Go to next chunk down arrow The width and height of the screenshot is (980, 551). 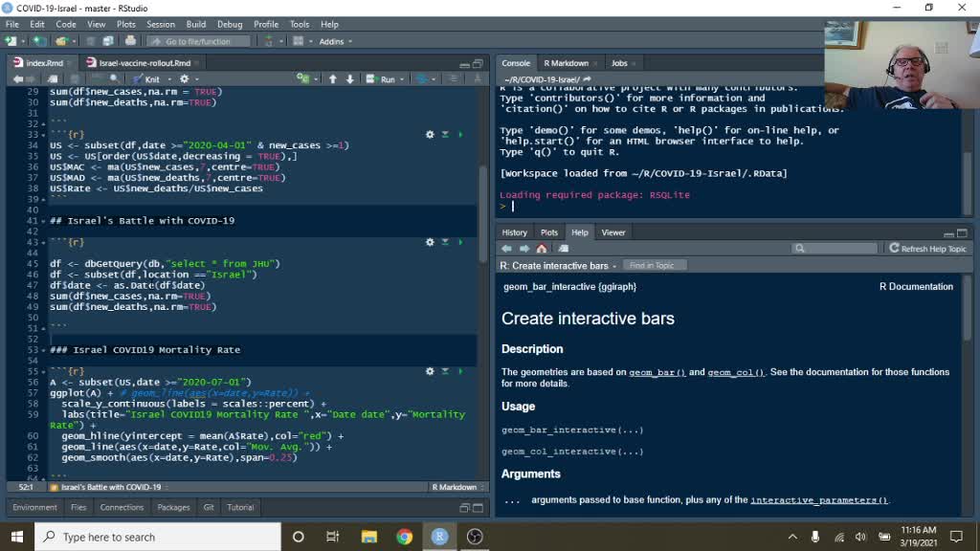350,79
